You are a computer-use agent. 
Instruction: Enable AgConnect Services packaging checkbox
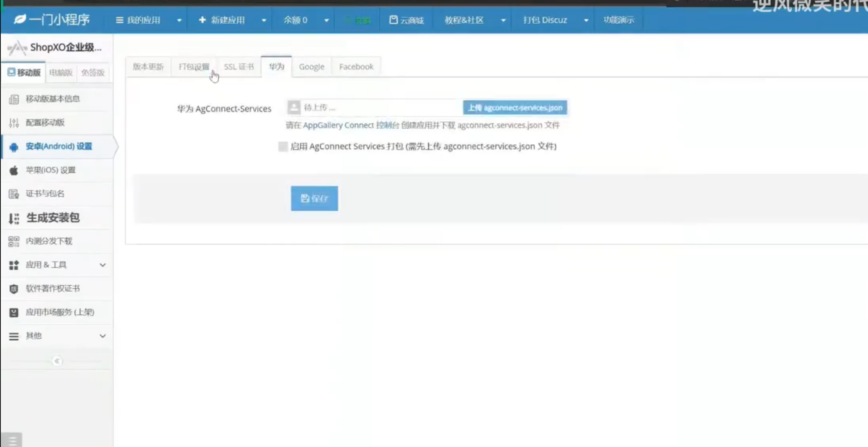coord(283,147)
